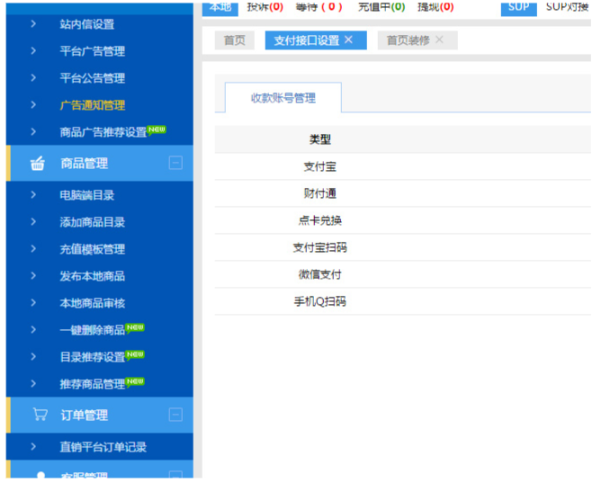Screen dimensions: 607x492
Task: Click the 本地 button in top bar
Action: pyautogui.click(x=221, y=7)
